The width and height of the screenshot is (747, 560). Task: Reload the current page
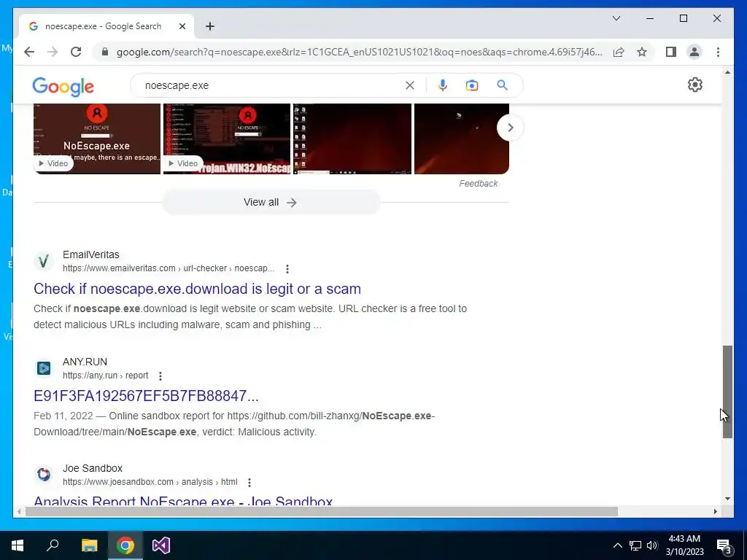click(76, 52)
